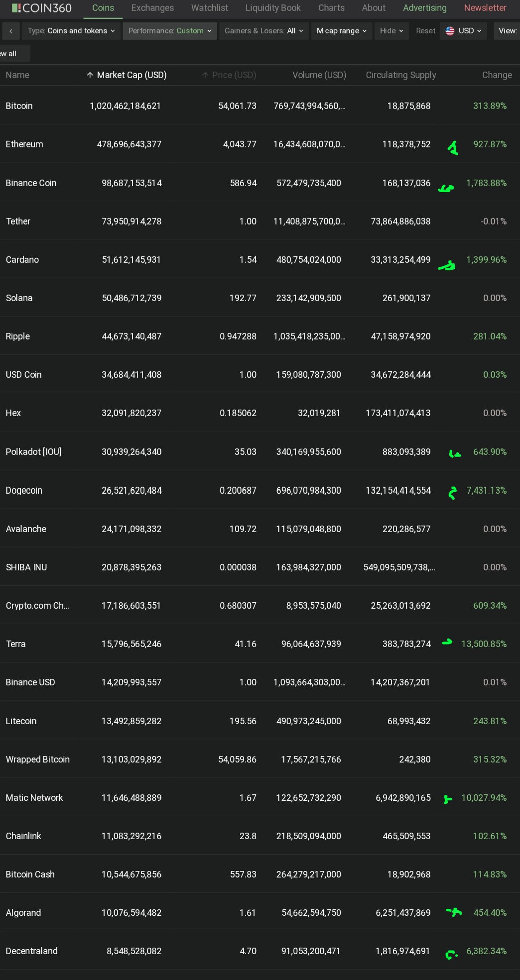Click the Newsletter link
This screenshot has width=520, height=980.
pos(485,8)
